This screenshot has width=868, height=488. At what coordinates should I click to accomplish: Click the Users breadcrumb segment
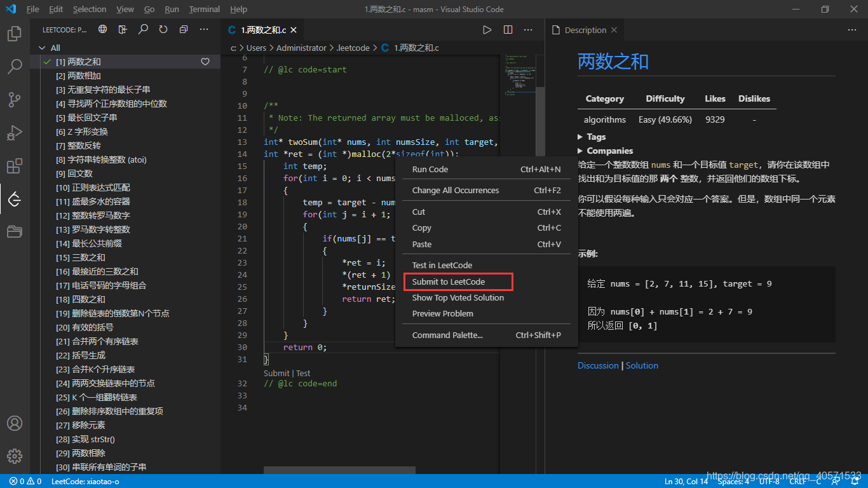pyautogui.click(x=256, y=48)
